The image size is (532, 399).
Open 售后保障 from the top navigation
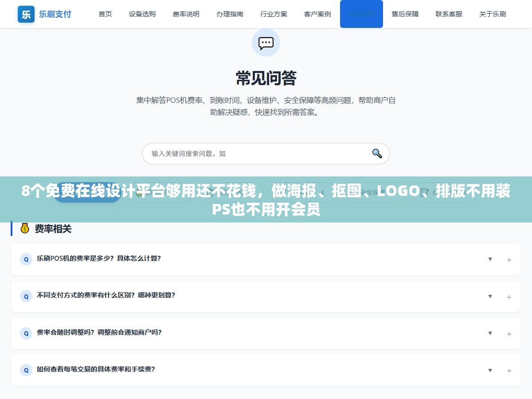tap(405, 14)
